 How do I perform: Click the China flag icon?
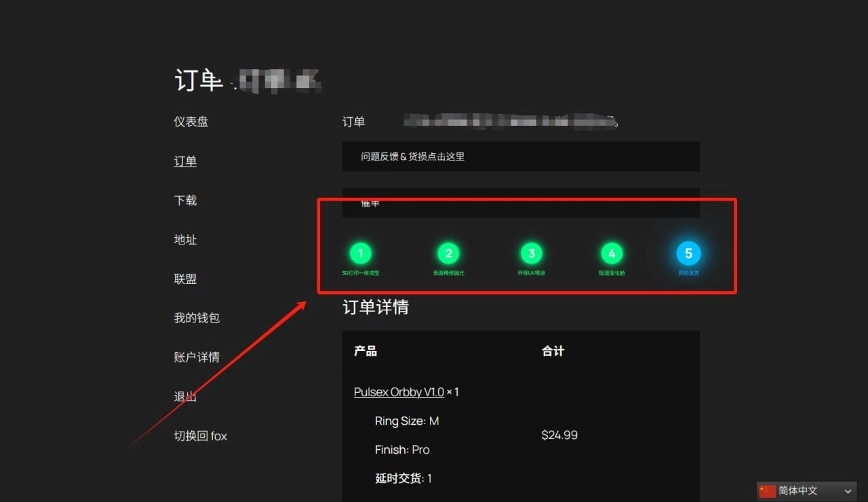tap(767, 490)
